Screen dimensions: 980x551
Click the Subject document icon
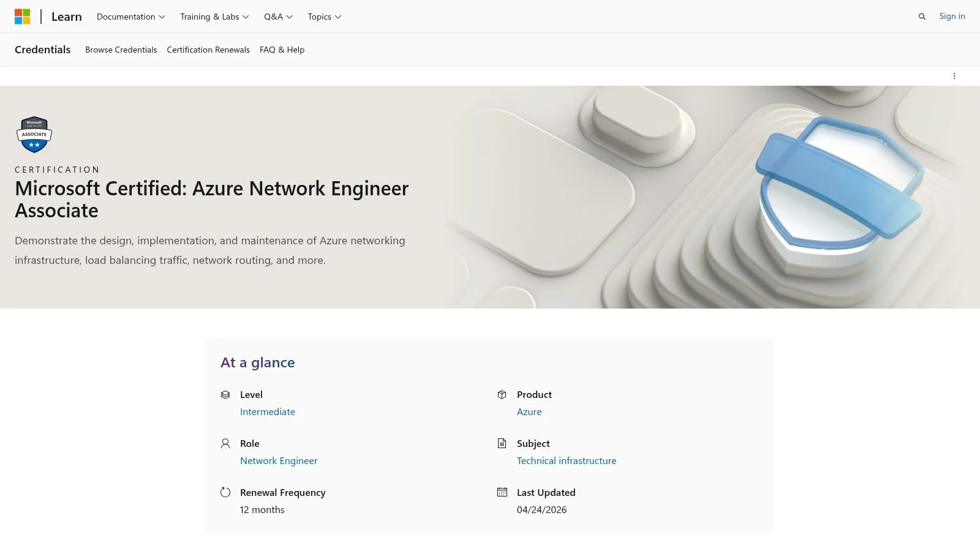[502, 443]
